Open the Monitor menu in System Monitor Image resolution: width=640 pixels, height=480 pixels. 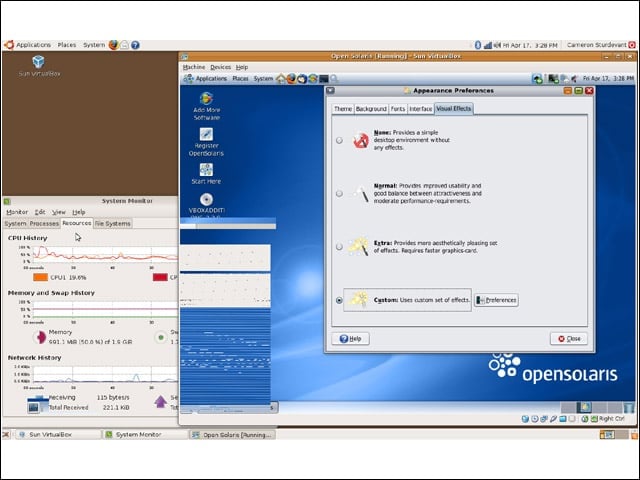tap(17, 212)
